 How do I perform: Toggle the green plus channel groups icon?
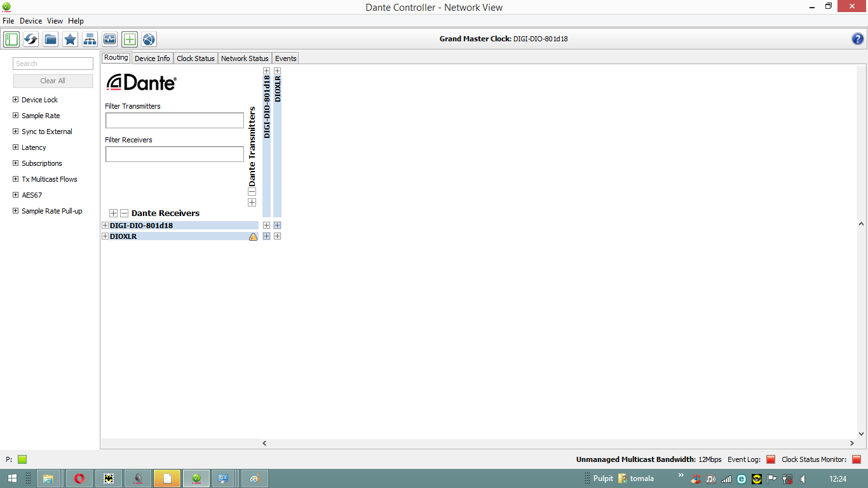coord(130,39)
